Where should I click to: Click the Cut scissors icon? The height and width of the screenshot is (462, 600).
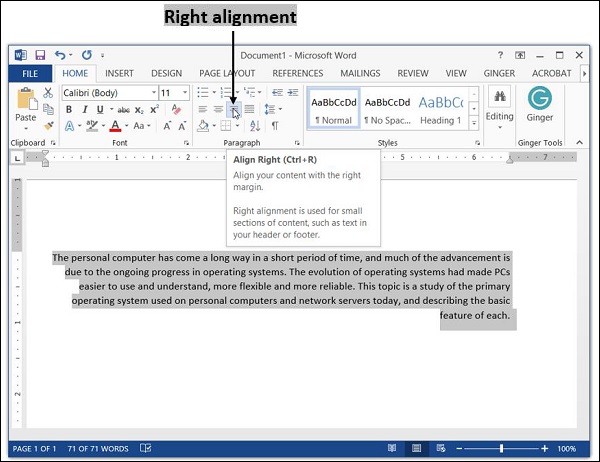(x=48, y=92)
